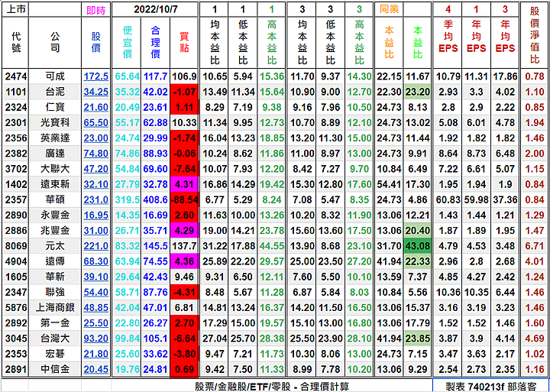Open the 16.95 price link for 永豐金
This screenshot has height=392, width=550.
point(95,215)
